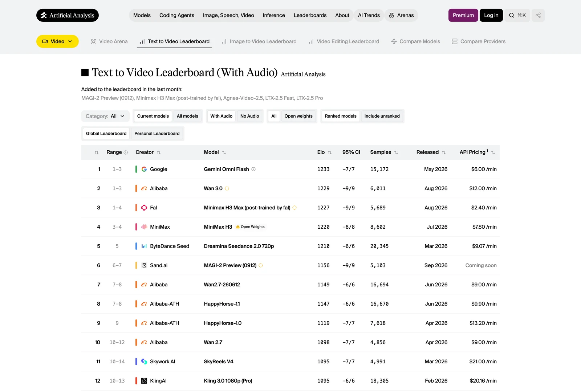Click the share icon button
This screenshot has width=581, height=392.
click(538, 15)
